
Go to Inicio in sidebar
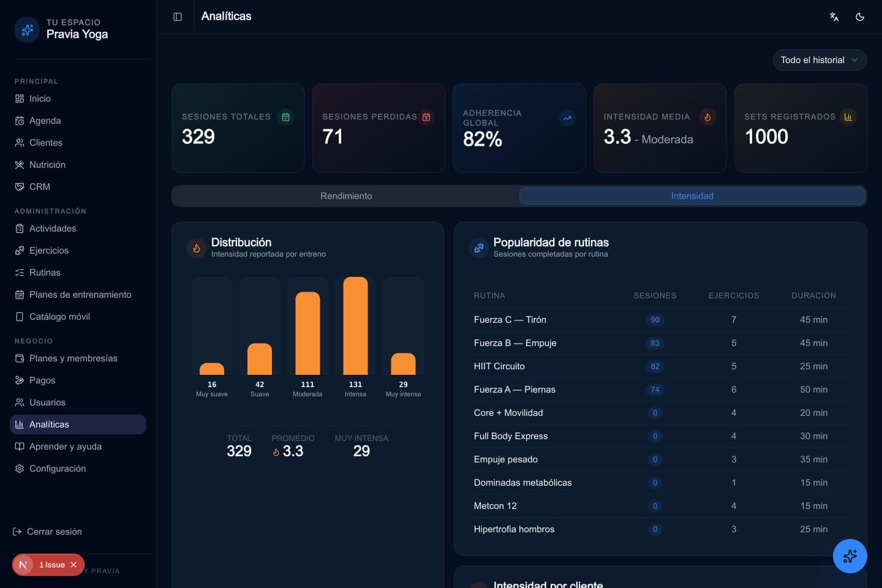click(78, 99)
